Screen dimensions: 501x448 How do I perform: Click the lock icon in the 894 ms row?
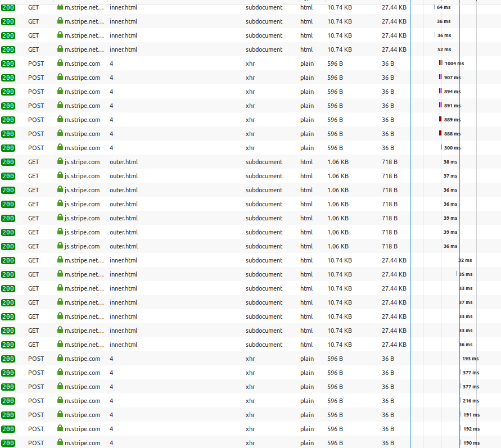[60, 91]
